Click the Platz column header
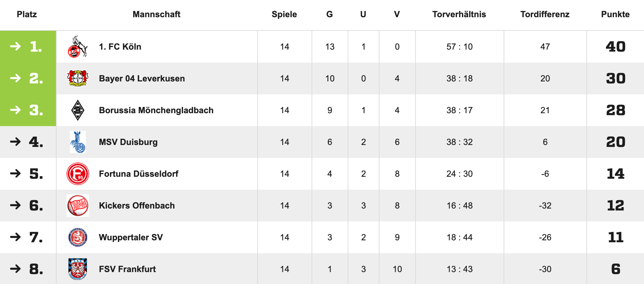The width and height of the screenshot is (644, 284). point(27,14)
